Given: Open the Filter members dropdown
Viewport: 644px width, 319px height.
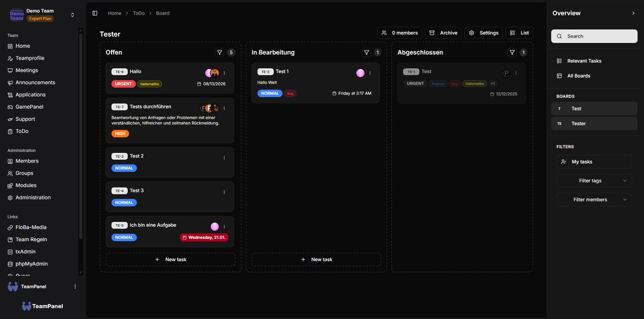Looking at the screenshot, I should pyautogui.click(x=594, y=199).
